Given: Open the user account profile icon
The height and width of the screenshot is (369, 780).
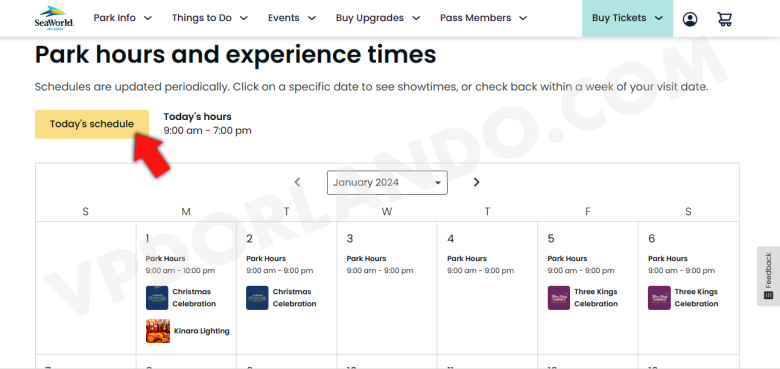Looking at the screenshot, I should tap(689, 19).
